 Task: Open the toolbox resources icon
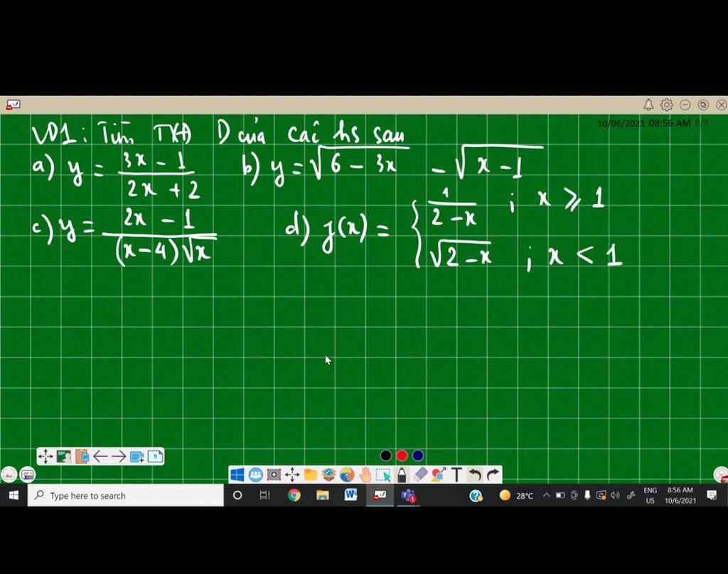point(328,475)
